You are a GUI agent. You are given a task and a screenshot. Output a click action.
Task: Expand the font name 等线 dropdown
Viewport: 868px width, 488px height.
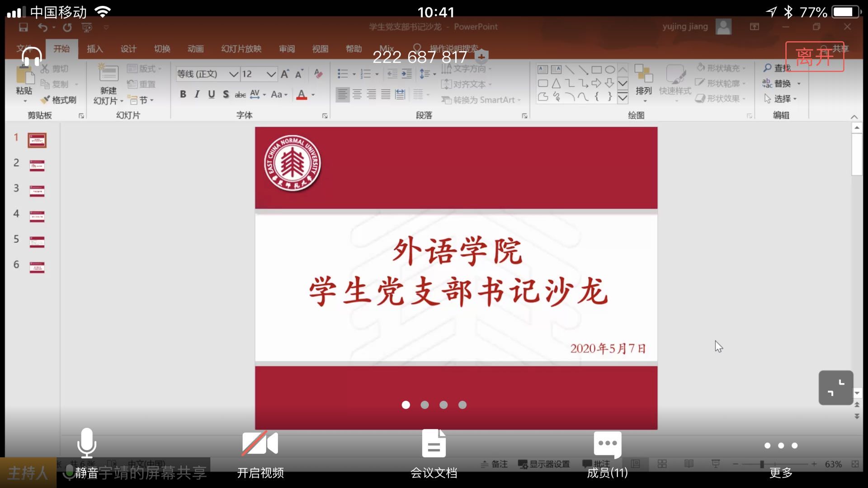[x=233, y=74]
